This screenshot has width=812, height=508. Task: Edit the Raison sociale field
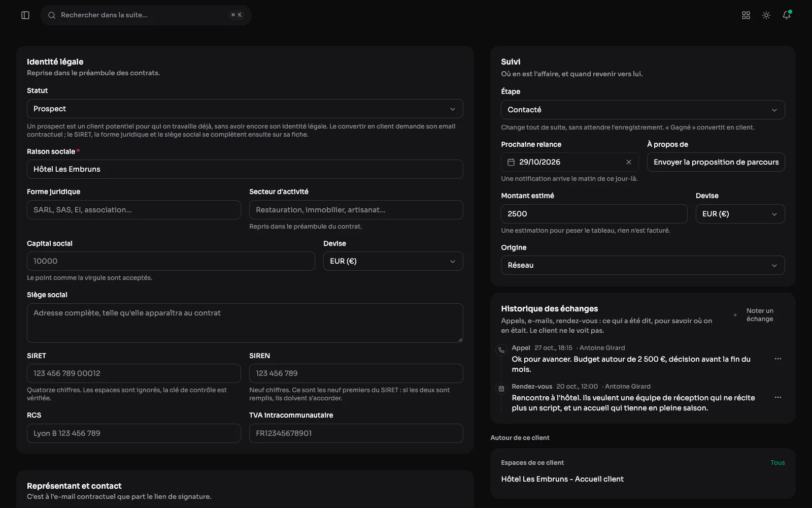[x=245, y=169]
